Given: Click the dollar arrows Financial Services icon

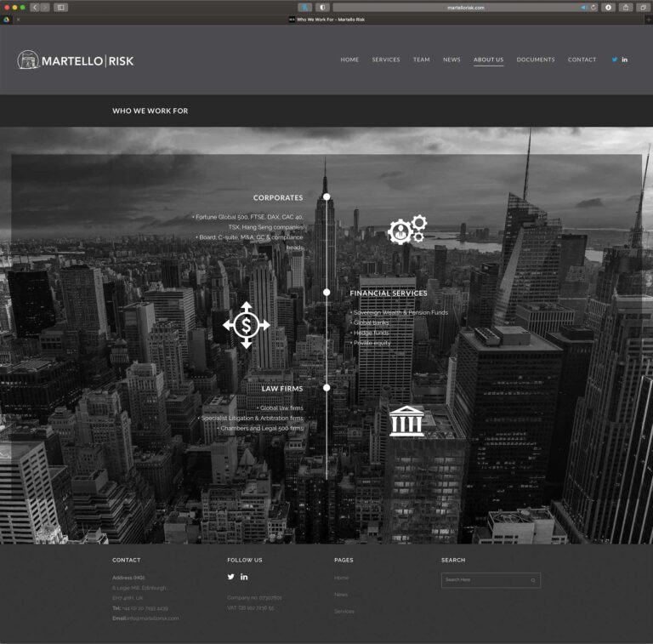Looking at the screenshot, I should click(x=246, y=325).
